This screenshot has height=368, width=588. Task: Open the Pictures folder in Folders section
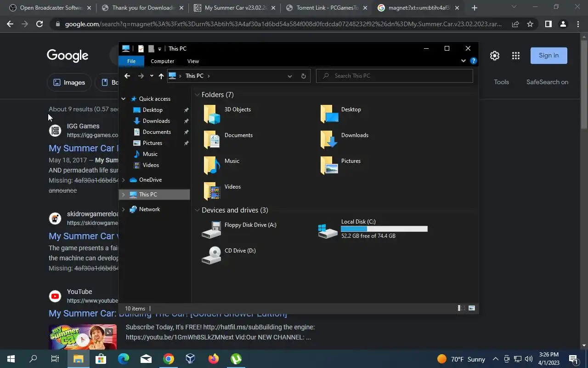340,166
